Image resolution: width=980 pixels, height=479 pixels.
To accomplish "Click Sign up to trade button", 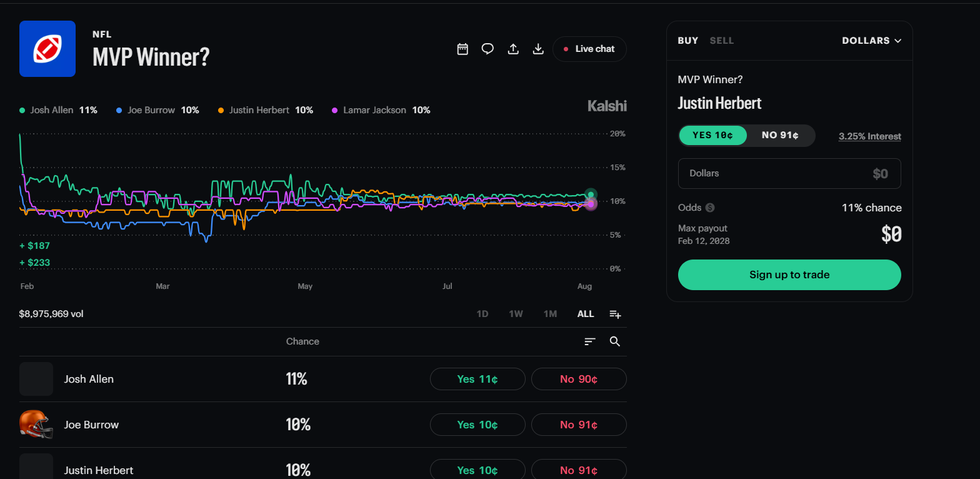I will pos(789,275).
